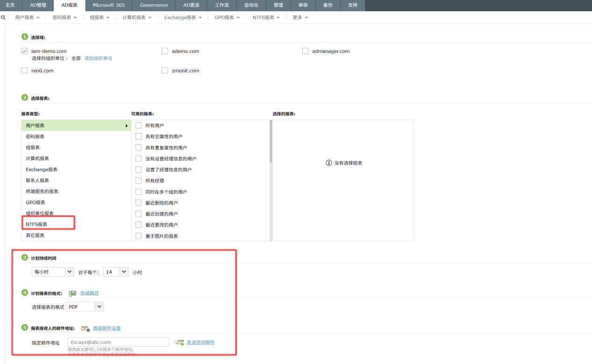Select 联系人报表 in report type list
Viewport: 592px width, 364px height.
[76, 180]
